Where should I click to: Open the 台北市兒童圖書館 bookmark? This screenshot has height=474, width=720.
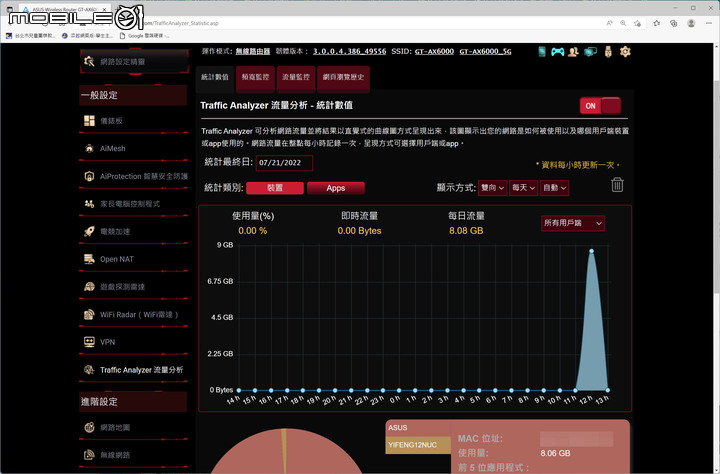[31, 35]
